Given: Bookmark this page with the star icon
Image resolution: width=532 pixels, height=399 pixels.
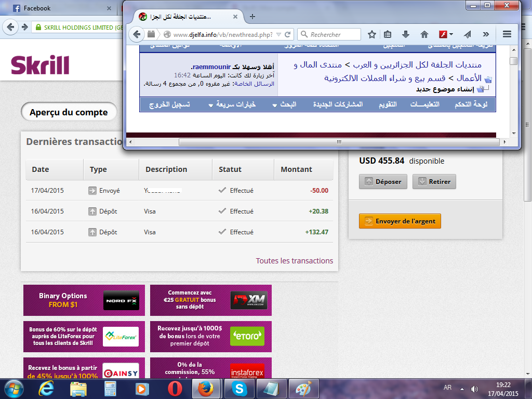Looking at the screenshot, I should pyautogui.click(x=372, y=34).
